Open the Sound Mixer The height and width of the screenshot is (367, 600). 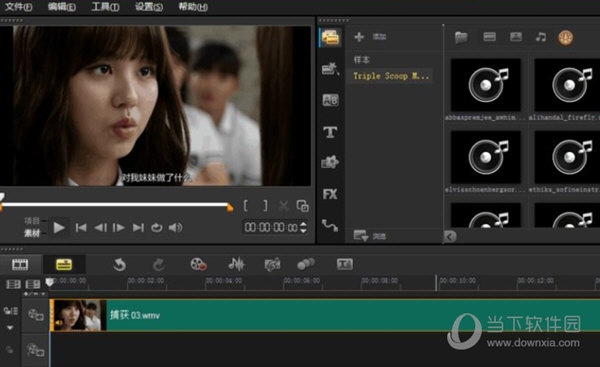point(236,264)
